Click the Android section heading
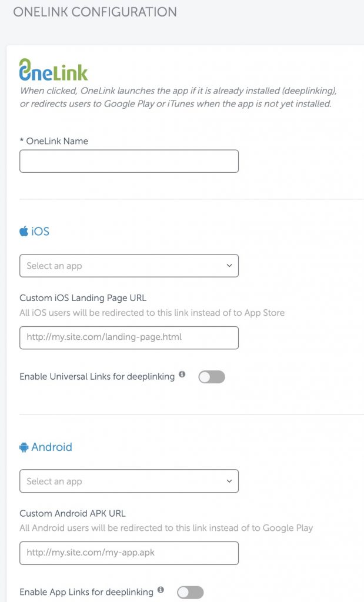The image size is (364, 602). click(x=52, y=447)
